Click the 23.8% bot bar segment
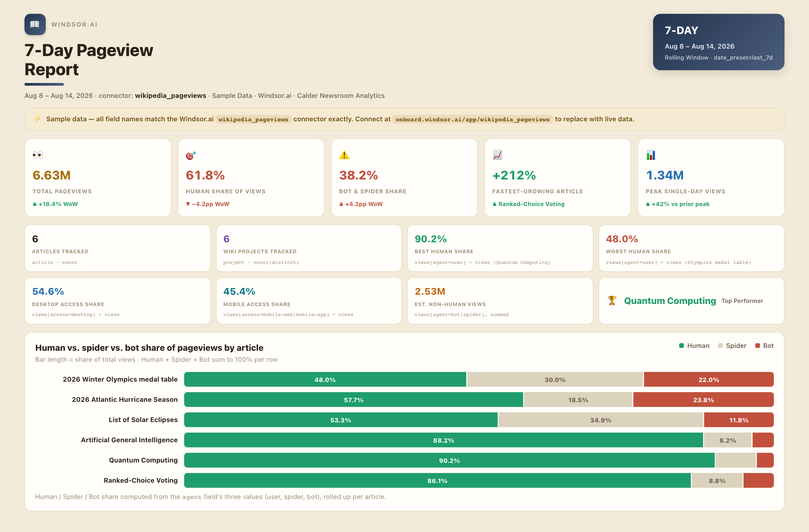 pos(704,400)
